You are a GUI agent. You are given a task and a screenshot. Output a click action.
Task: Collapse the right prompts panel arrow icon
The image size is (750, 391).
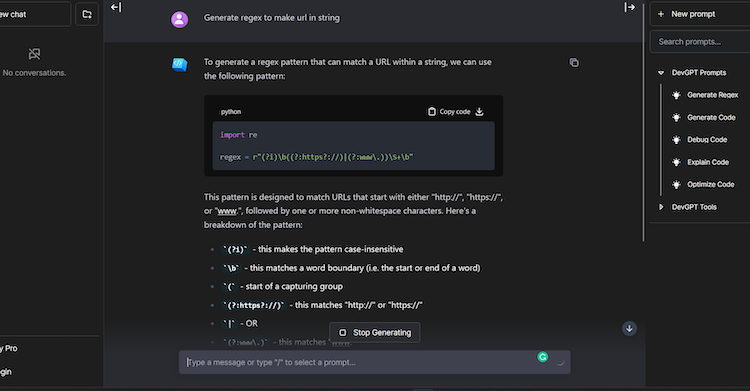(629, 7)
